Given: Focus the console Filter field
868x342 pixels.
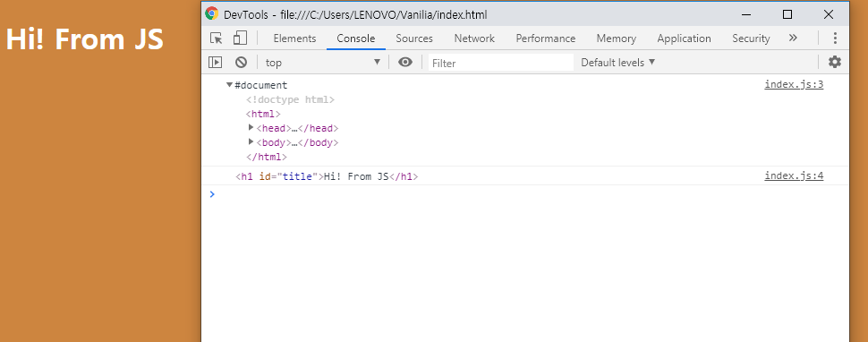Looking at the screenshot, I should click(501, 63).
